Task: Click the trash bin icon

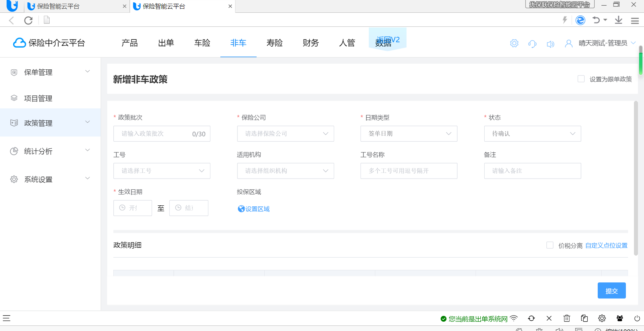Action: [x=567, y=318]
